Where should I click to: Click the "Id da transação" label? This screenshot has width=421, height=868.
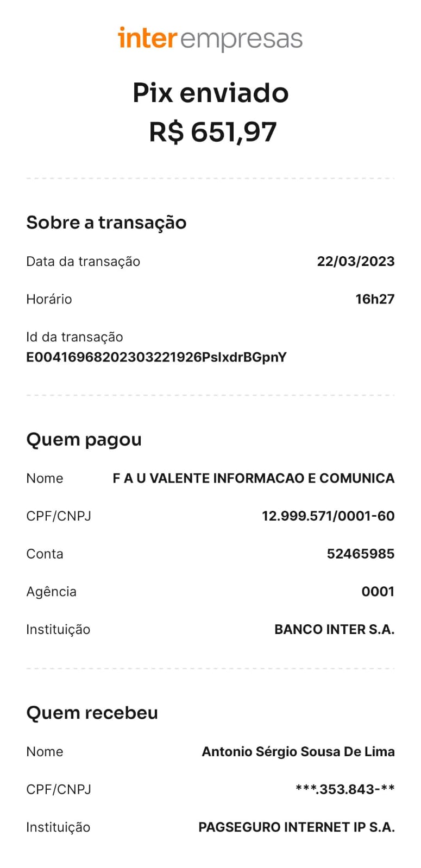tap(74, 337)
